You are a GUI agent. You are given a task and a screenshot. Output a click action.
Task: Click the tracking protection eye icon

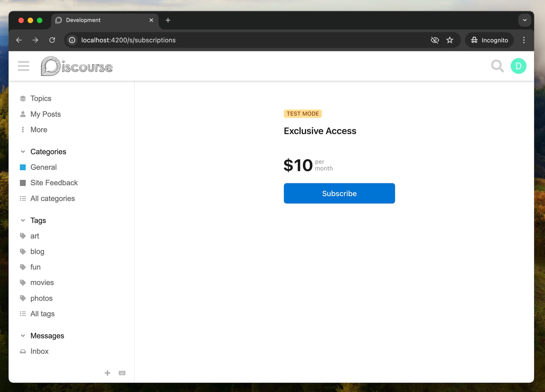pos(435,40)
